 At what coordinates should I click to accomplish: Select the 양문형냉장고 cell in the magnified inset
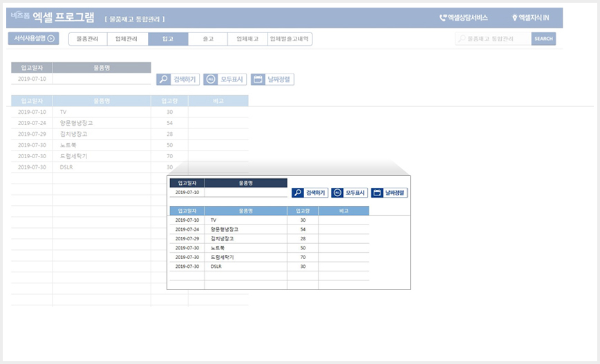245,229
